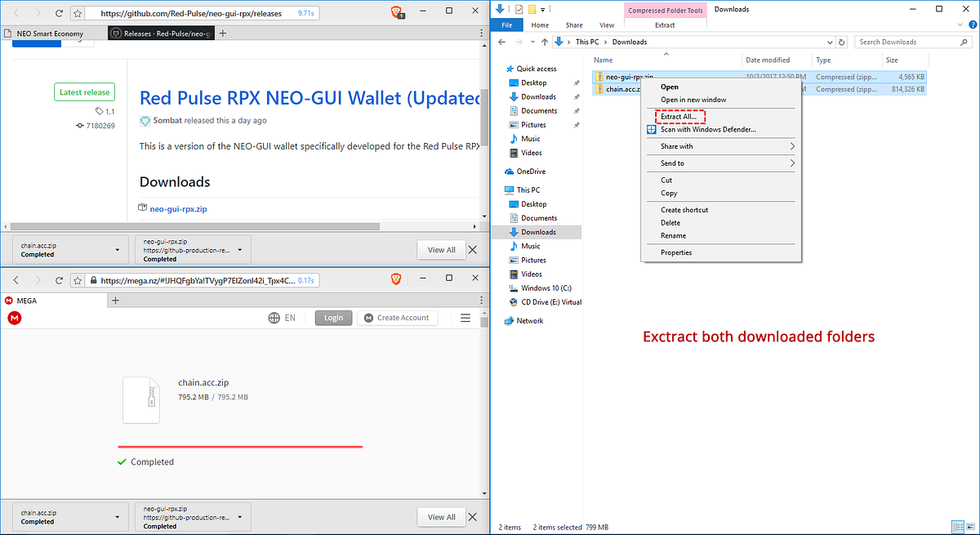The image size is (980, 535).
Task: Click the MEGA download progress bar
Action: click(x=240, y=447)
